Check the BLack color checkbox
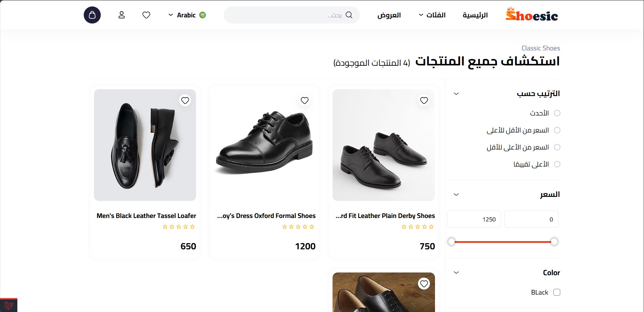The image size is (644, 312). pyautogui.click(x=557, y=292)
